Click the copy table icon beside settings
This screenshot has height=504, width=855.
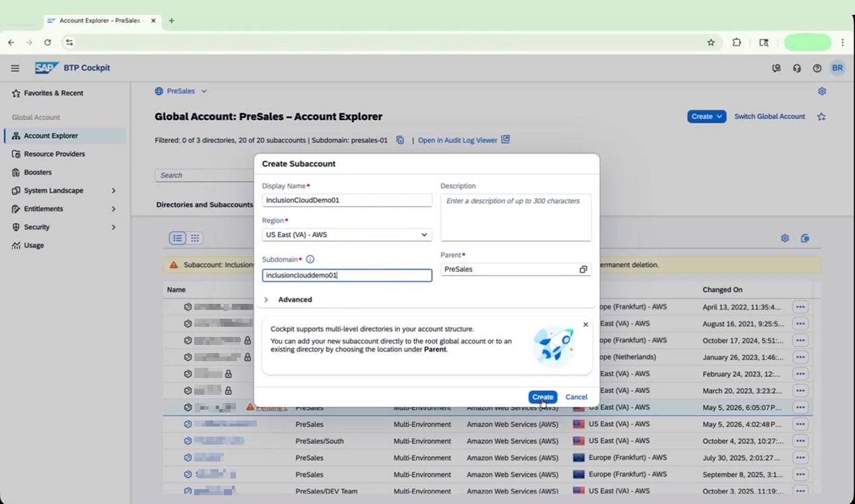coord(805,238)
